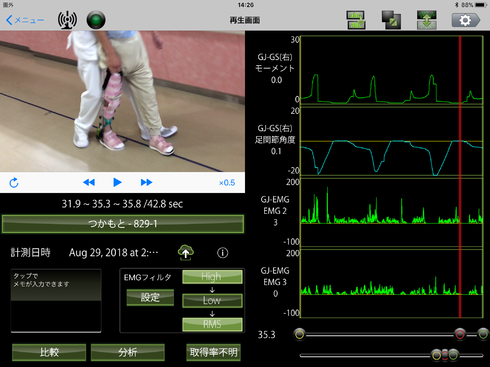Show measurement info with circled i icon

tap(223, 253)
